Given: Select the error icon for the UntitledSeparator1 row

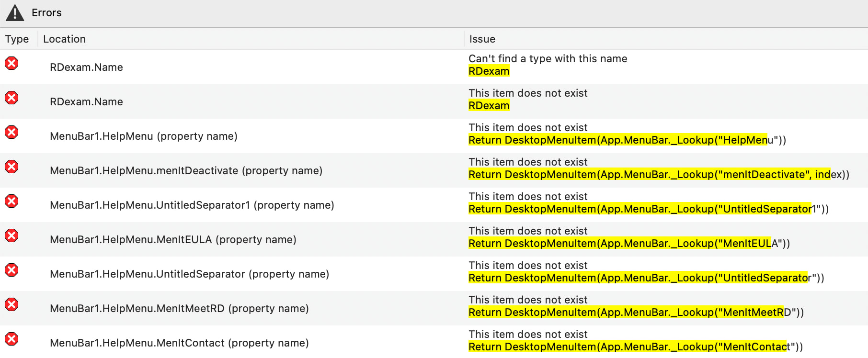Looking at the screenshot, I should pyautogui.click(x=11, y=201).
